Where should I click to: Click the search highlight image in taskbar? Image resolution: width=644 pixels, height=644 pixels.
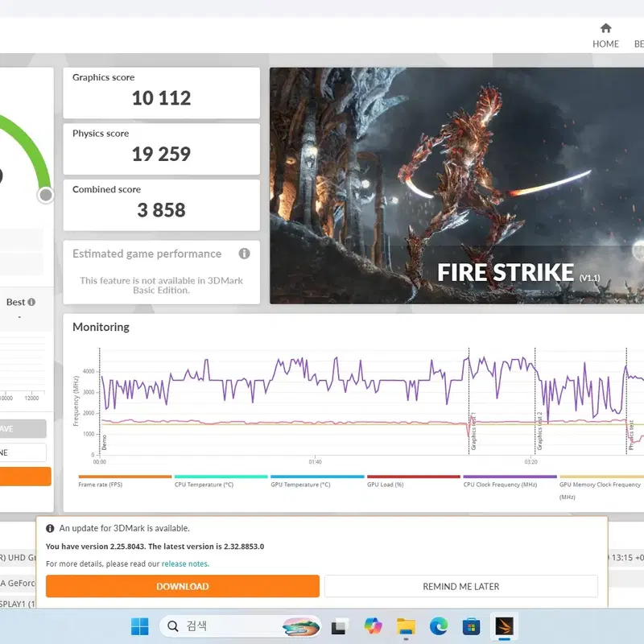pyautogui.click(x=301, y=627)
